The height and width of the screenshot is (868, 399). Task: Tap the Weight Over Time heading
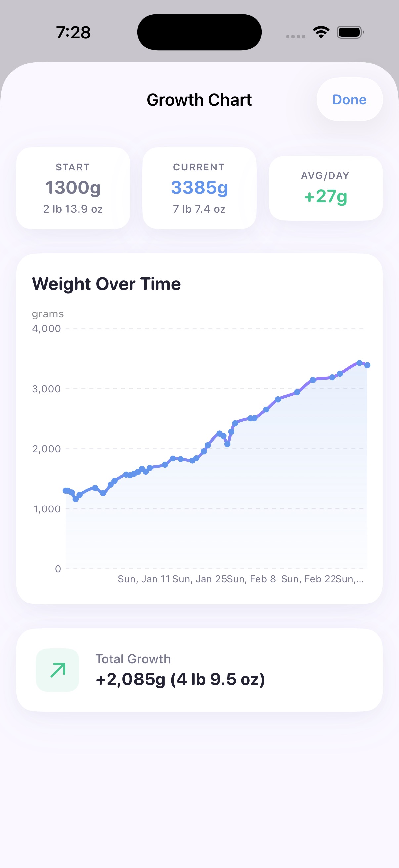pos(107,283)
